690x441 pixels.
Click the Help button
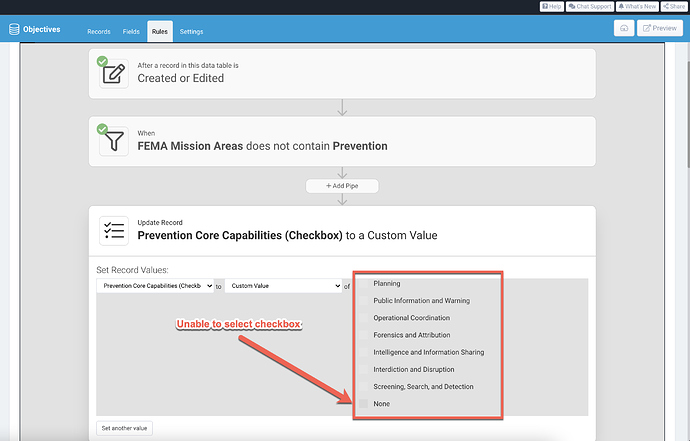[552, 6]
